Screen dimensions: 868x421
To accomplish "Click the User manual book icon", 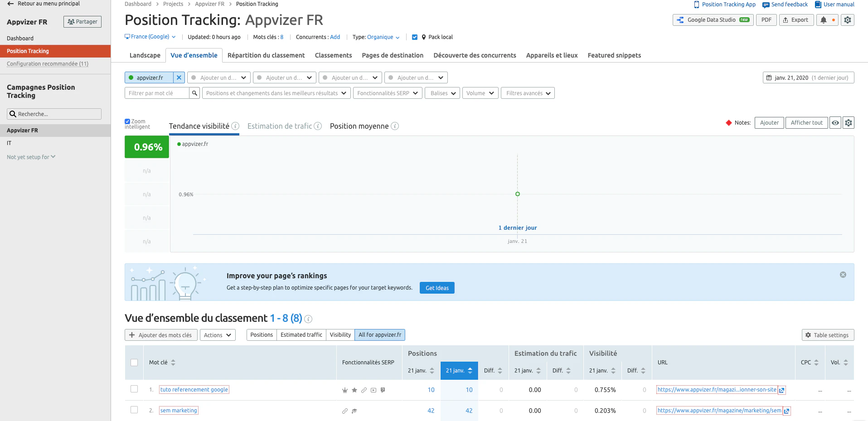I will 818,5.
